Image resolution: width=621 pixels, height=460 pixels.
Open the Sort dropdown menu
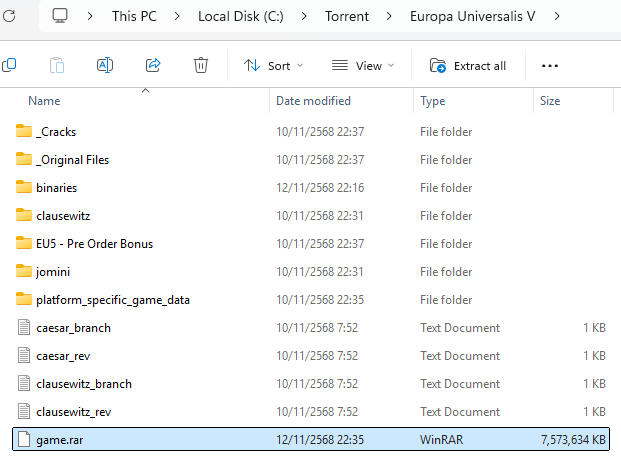[273, 65]
